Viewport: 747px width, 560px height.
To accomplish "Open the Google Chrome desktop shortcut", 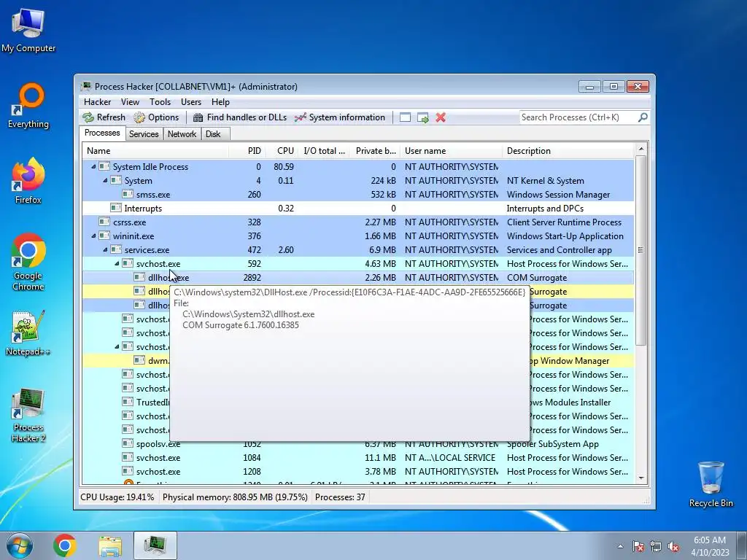I will pos(28,262).
